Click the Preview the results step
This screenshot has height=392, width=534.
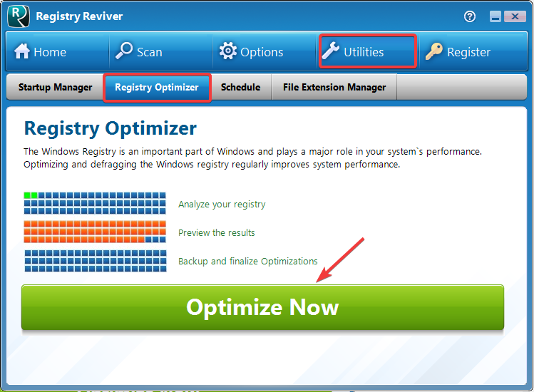point(217,232)
